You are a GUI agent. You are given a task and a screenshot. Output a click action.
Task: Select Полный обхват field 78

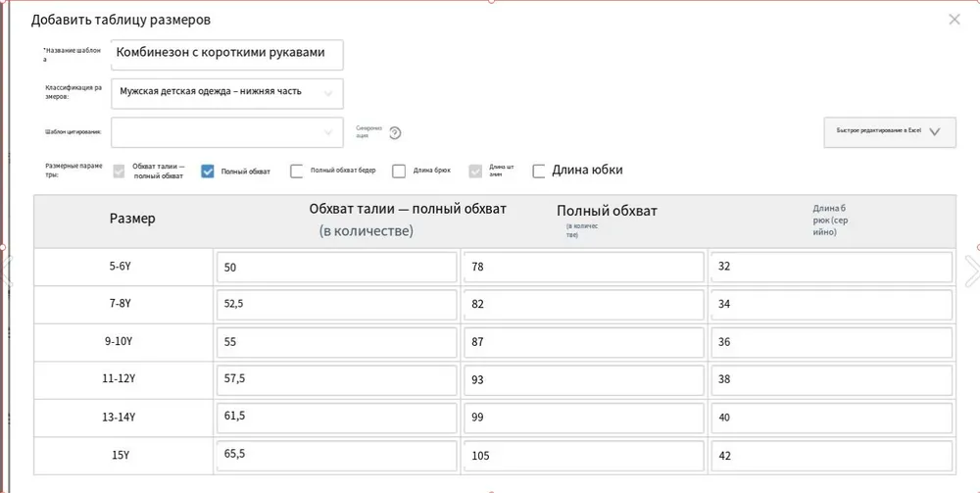tap(584, 268)
